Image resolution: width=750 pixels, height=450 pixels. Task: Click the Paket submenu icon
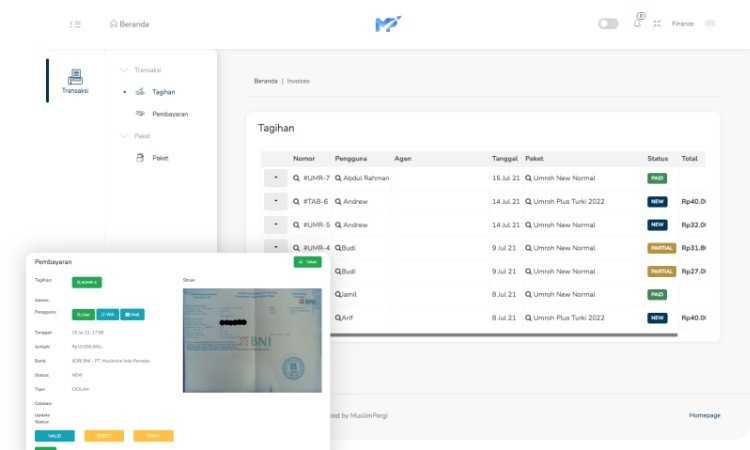(x=140, y=157)
